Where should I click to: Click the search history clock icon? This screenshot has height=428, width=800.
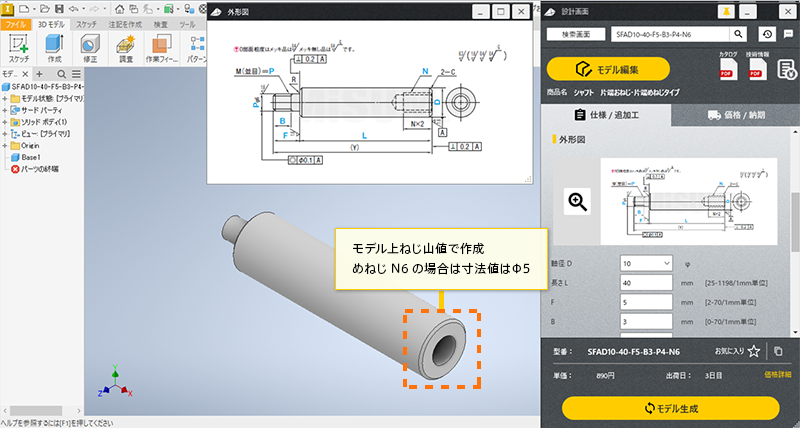tap(766, 33)
